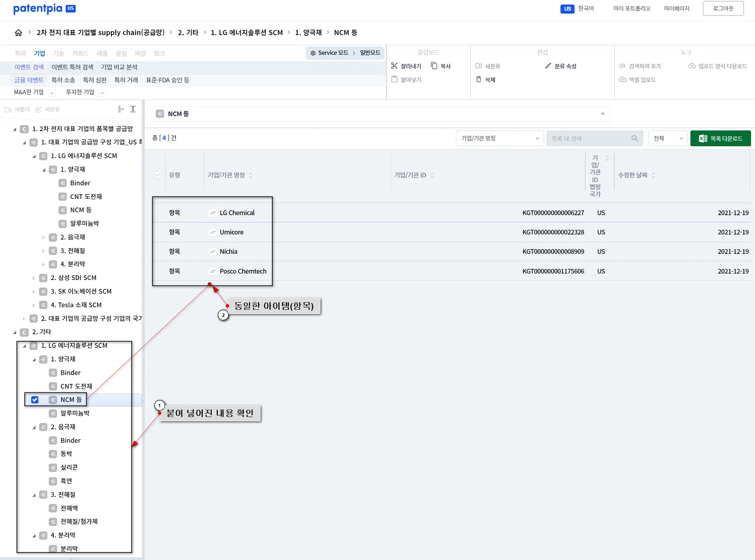Toggle the select-all header checkbox
755x560 pixels.
(158, 175)
